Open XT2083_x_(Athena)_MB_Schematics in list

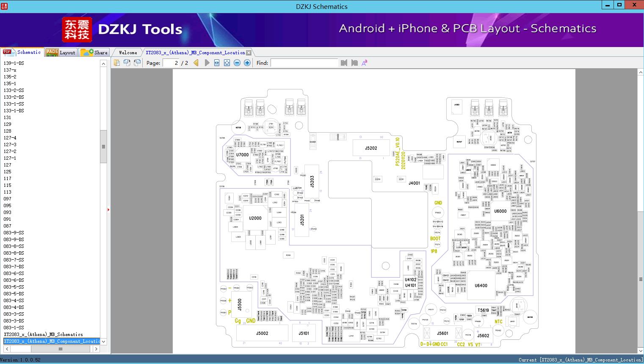43,334
